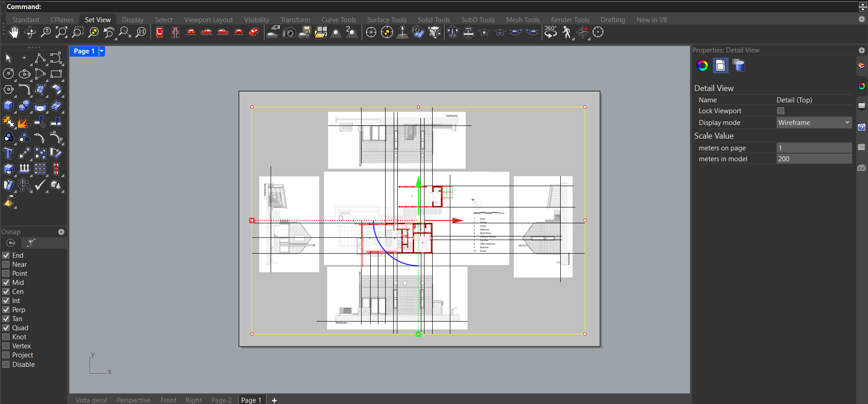Click the Walk about icon
868x404 pixels.
tap(567, 32)
